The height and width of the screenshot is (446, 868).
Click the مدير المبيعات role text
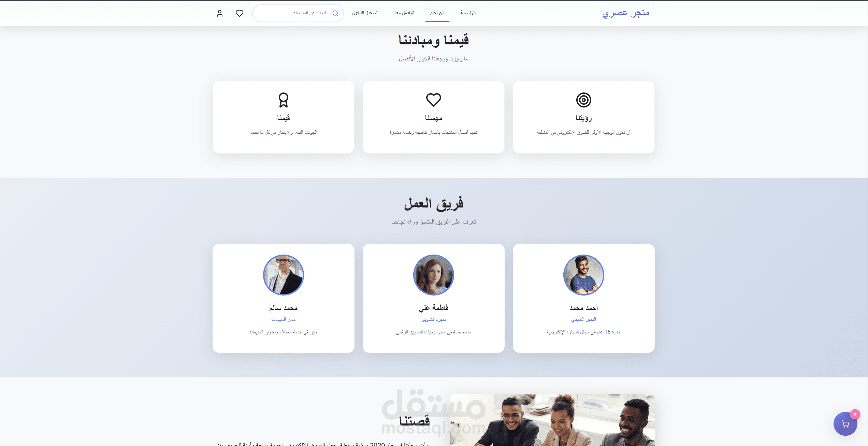[284, 319]
